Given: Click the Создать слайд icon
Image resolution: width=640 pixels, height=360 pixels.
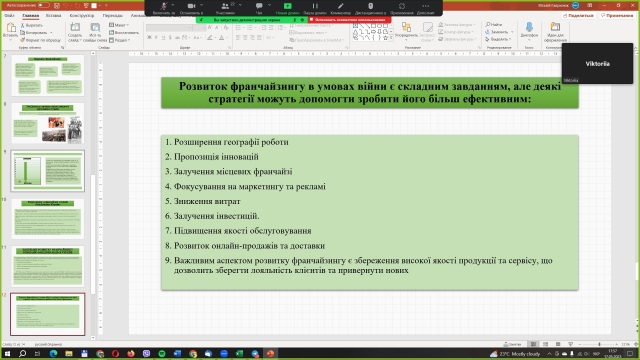Looking at the screenshot, I should coord(75,27).
